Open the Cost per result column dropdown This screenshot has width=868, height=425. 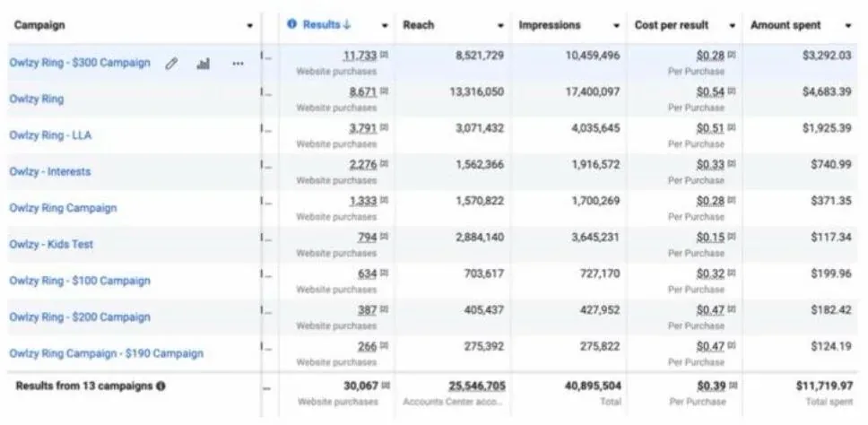point(733,26)
